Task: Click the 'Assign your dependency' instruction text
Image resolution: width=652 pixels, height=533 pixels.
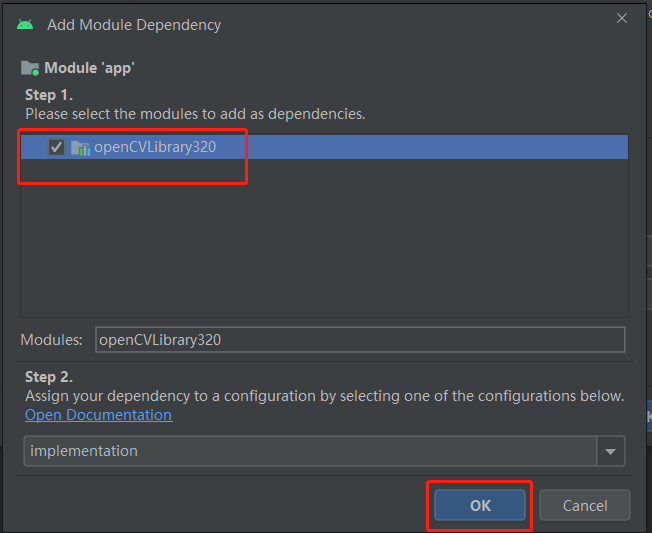Action: (x=324, y=396)
